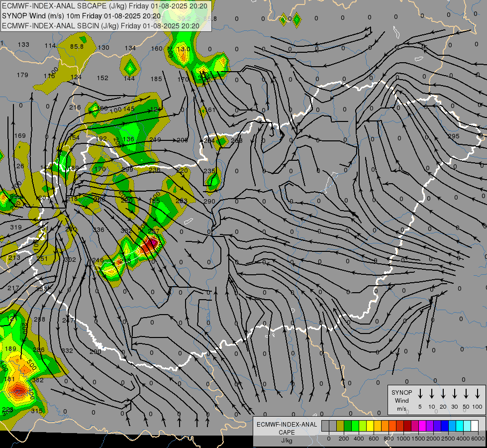Click the 1000 tick under the color bar
The height and width of the screenshot is (448, 487).
pyautogui.click(x=403, y=439)
